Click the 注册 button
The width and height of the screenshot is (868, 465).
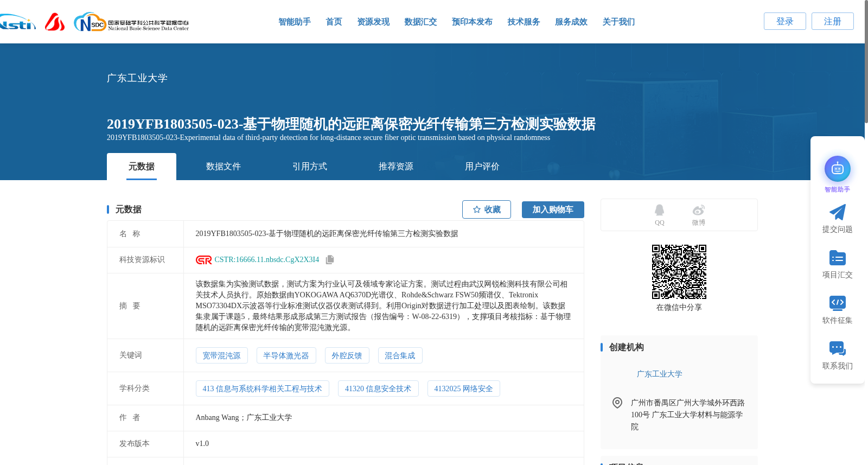[x=833, y=21]
